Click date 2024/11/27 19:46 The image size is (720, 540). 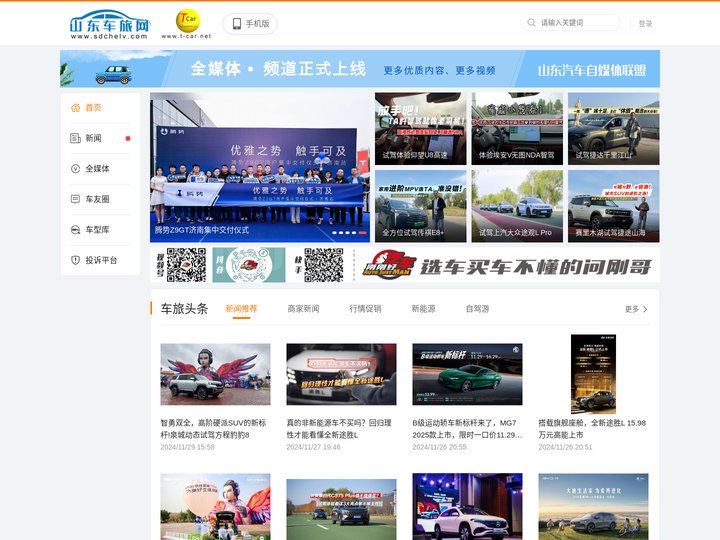click(313, 447)
